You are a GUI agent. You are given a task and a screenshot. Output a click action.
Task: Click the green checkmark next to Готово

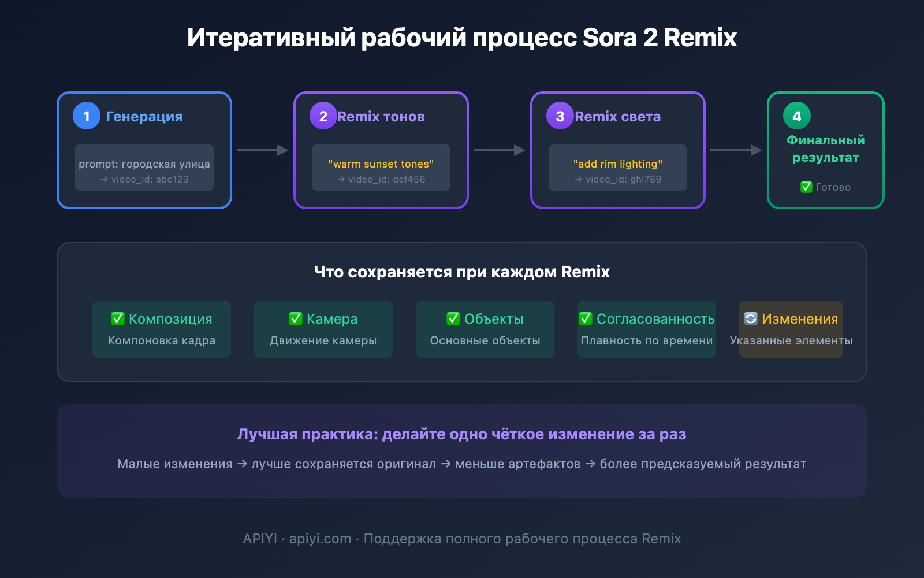pos(806,187)
